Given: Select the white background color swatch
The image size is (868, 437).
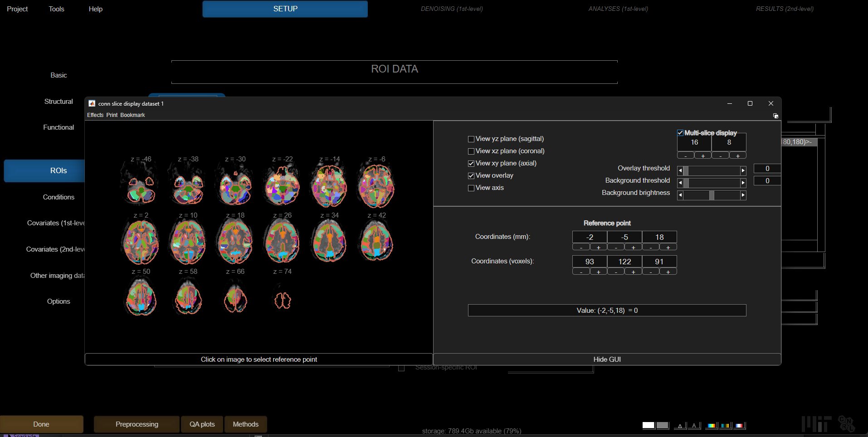Looking at the screenshot, I should [x=648, y=425].
